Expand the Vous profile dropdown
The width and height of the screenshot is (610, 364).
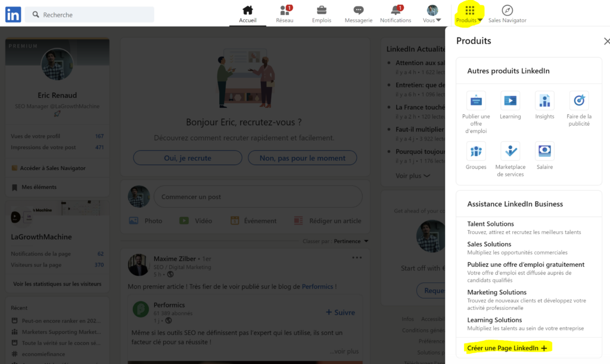[x=432, y=14]
